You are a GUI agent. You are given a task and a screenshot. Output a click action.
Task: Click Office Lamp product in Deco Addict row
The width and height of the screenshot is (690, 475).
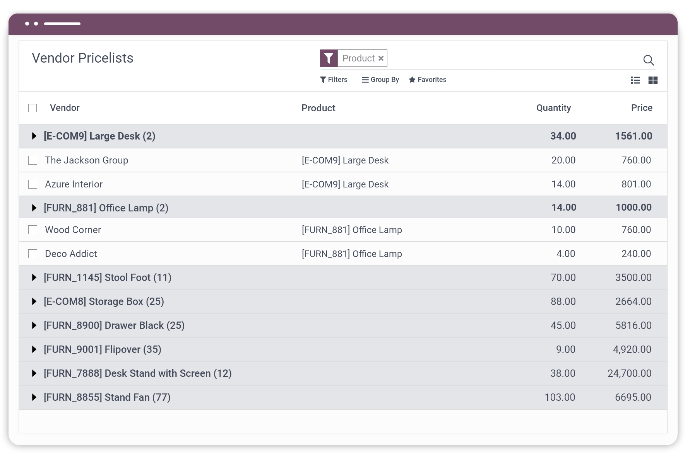[x=352, y=254]
